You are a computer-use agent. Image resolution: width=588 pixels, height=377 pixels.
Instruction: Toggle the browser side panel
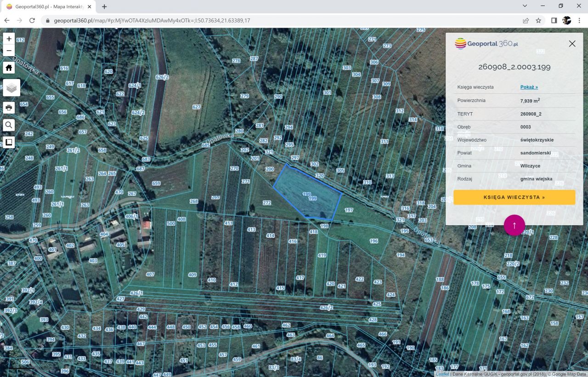tap(554, 21)
